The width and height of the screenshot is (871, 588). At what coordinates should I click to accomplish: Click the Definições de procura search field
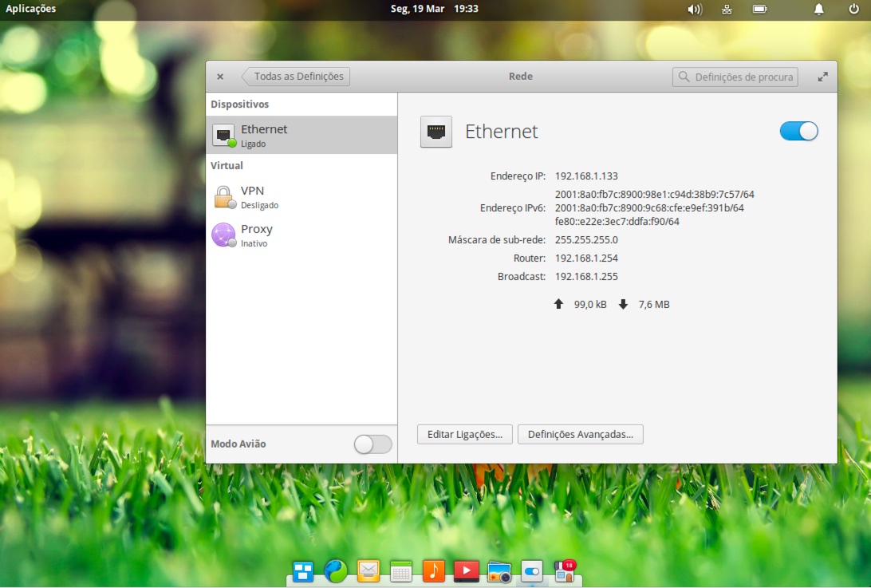coord(734,77)
